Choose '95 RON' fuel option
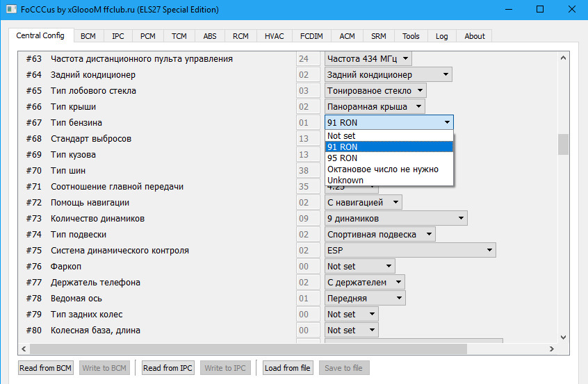Image resolution: width=588 pixels, height=384 pixels. 389,158
